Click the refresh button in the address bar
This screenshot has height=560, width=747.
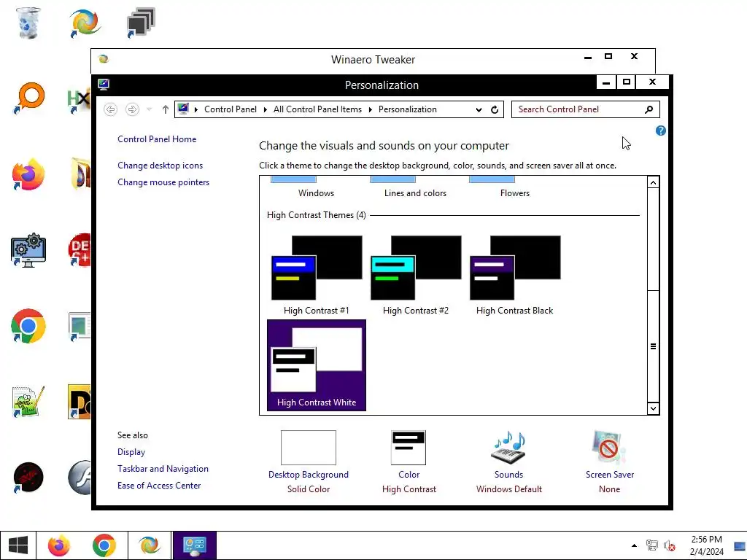coord(495,109)
